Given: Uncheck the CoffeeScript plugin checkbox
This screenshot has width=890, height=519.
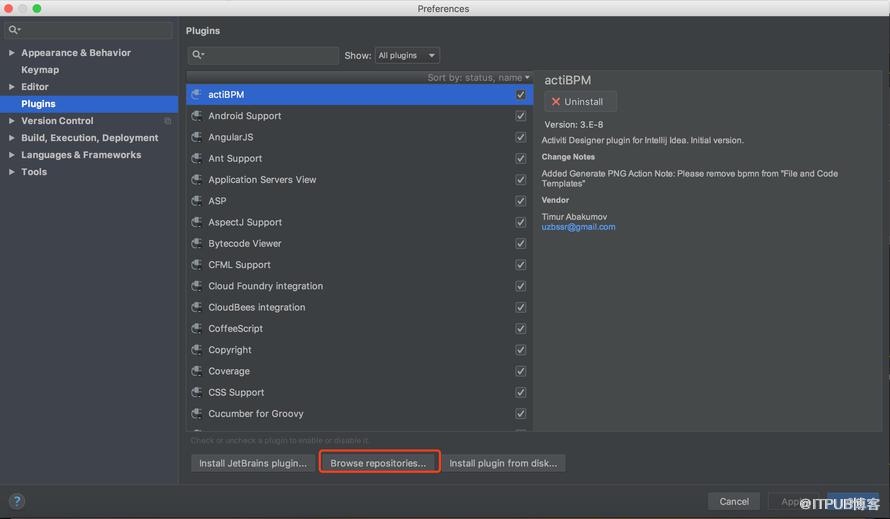Looking at the screenshot, I should (x=520, y=329).
